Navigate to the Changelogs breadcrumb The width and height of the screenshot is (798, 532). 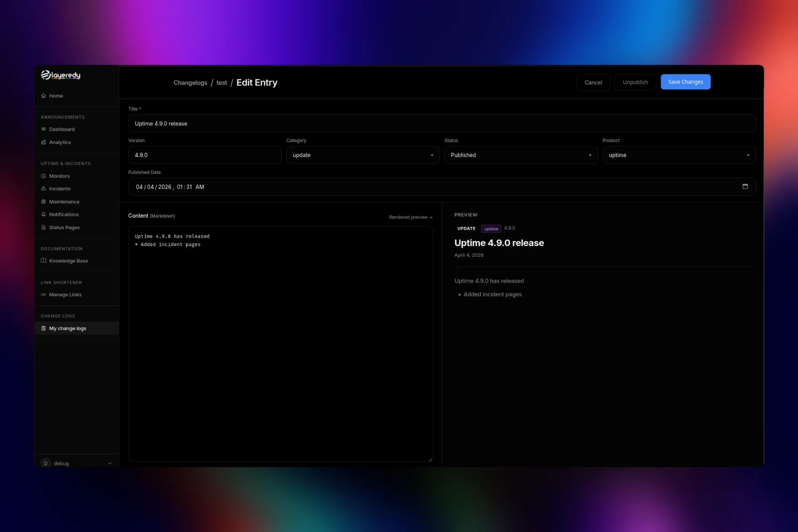click(190, 82)
